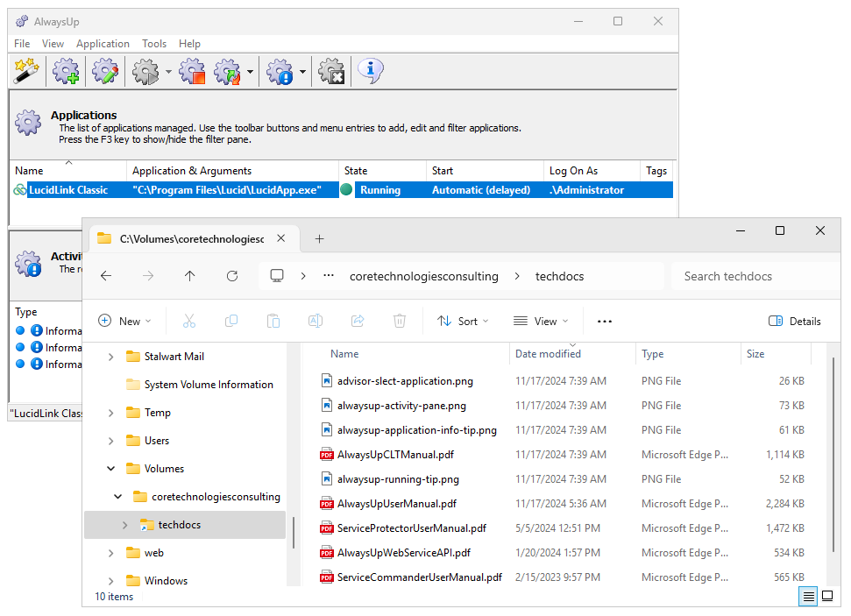Screen dimensions: 851x616
Task: Click the techdocs breadcrumb segment
Action: pos(559,276)
